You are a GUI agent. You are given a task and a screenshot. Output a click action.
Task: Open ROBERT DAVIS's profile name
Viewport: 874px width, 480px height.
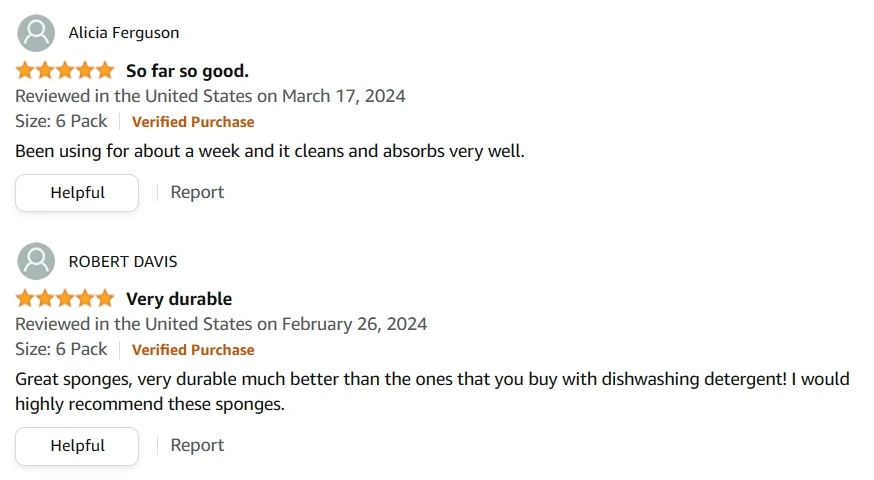pos(123,261)
